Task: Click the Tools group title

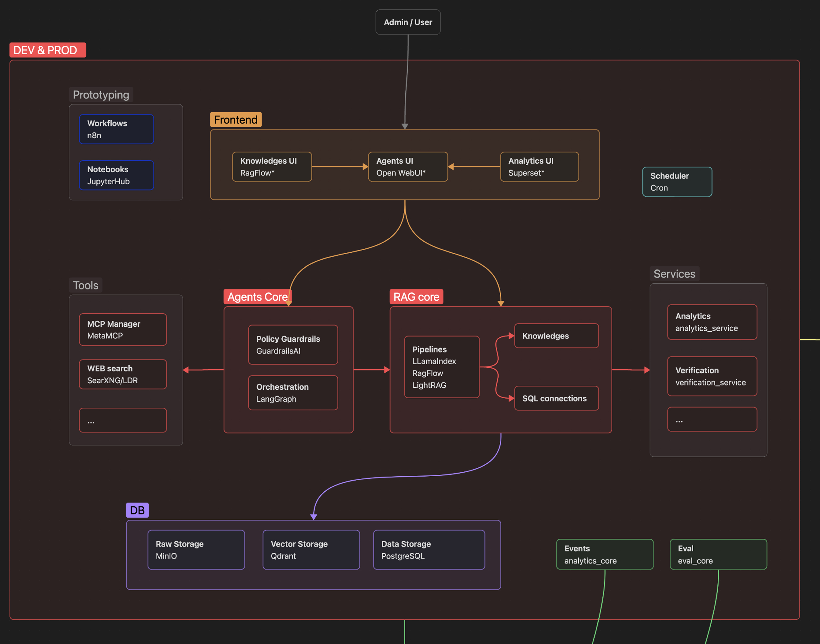Action: [x=86, y=285]
